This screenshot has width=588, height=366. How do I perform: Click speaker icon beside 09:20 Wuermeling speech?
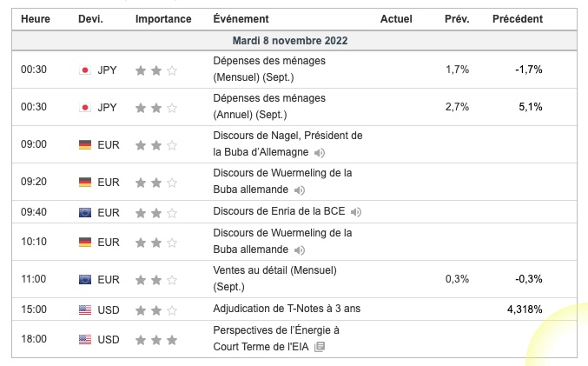[x=300, y=190]
